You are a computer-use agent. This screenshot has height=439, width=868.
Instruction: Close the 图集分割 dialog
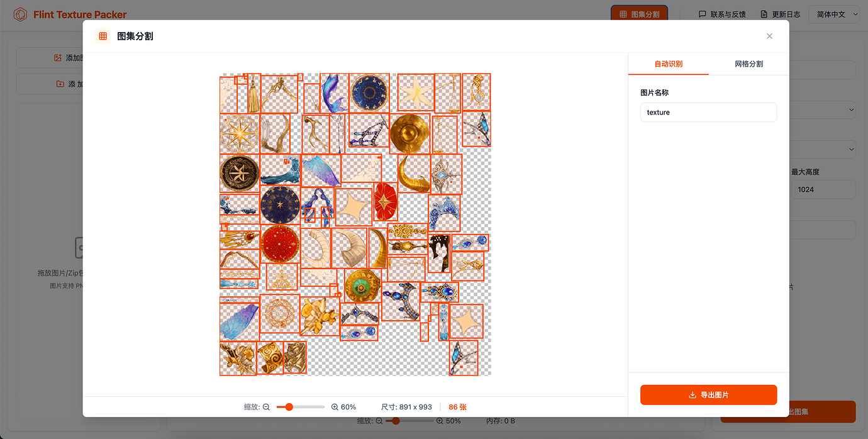(x=769, y=36)
